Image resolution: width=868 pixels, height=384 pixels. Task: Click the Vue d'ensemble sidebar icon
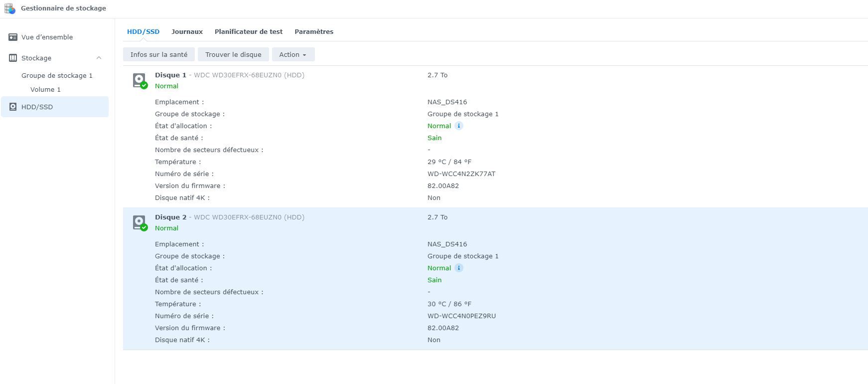[x=13, y=37]
